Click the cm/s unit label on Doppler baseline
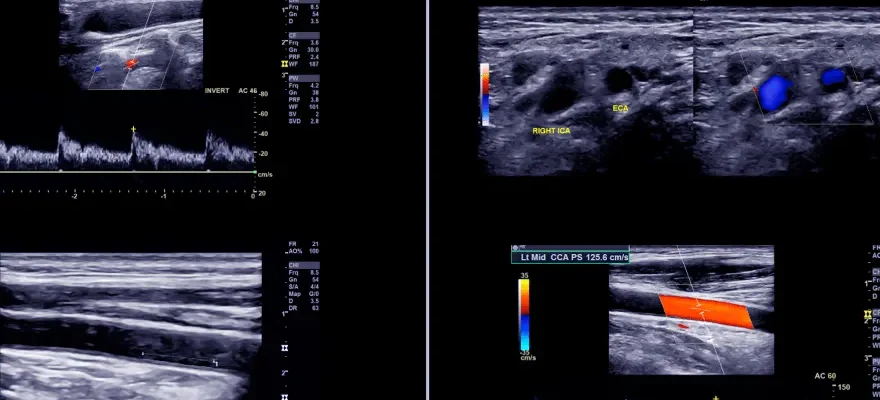 [x=264, y=175]
